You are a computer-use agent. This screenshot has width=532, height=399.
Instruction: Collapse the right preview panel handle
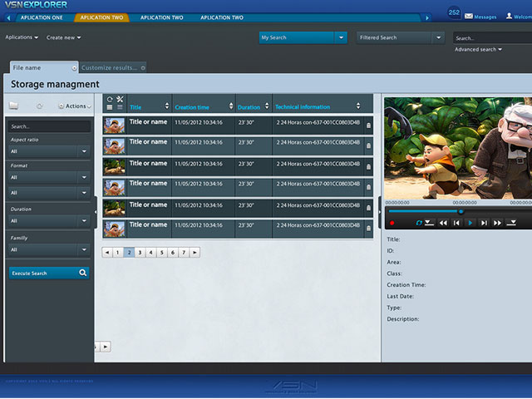tap(380, 212)
